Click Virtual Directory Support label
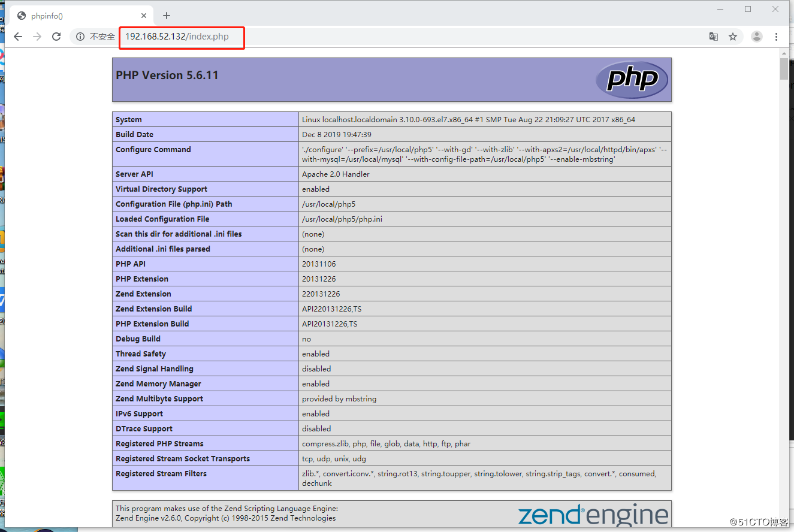Screen dimensions: 794x532 (x=161, y=189)
